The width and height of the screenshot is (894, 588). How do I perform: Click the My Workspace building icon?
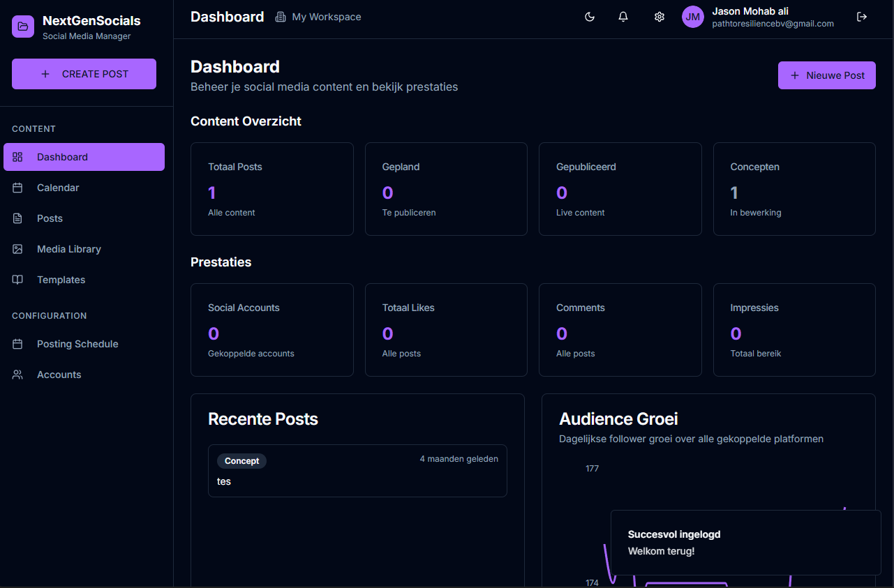pos(281,17)
